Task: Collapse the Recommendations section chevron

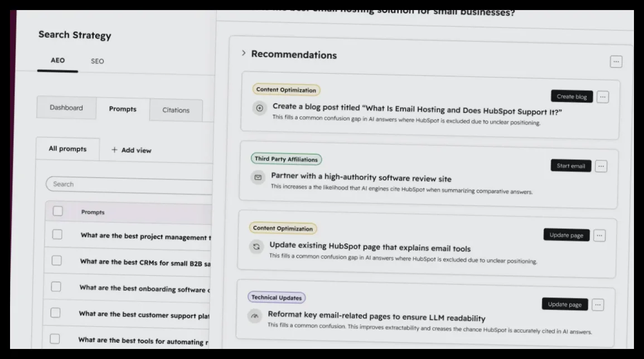Action: [244, 53]
